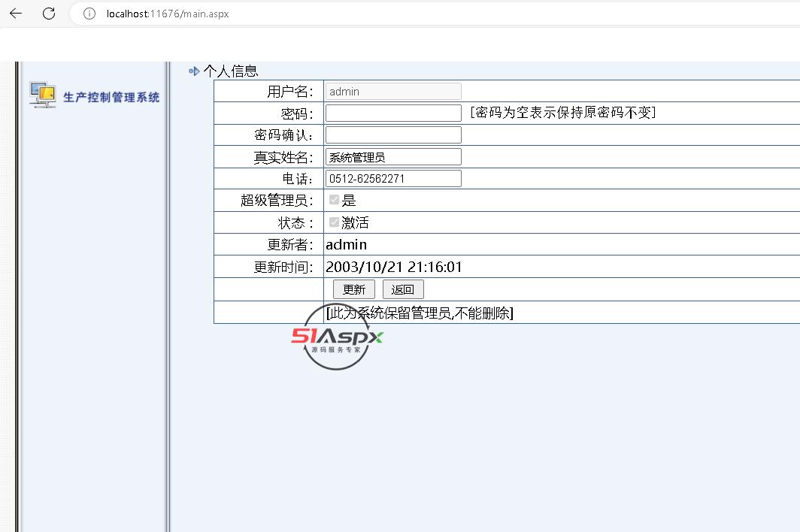Click the 超级管理员: label
This screenshot has width=800, height=532.
point(277,200)
